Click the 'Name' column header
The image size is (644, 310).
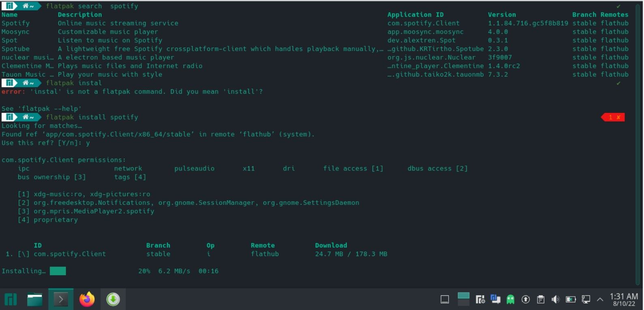pos(10,15)
